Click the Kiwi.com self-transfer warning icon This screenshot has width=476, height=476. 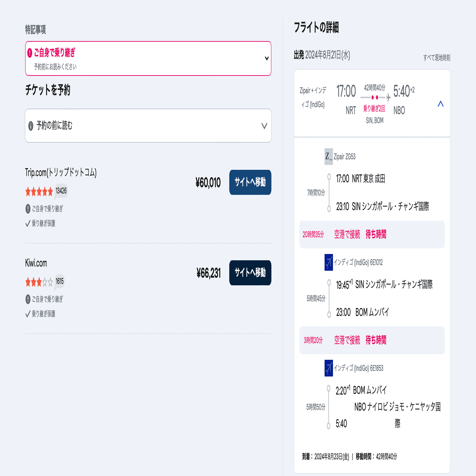tap(28, 299)
